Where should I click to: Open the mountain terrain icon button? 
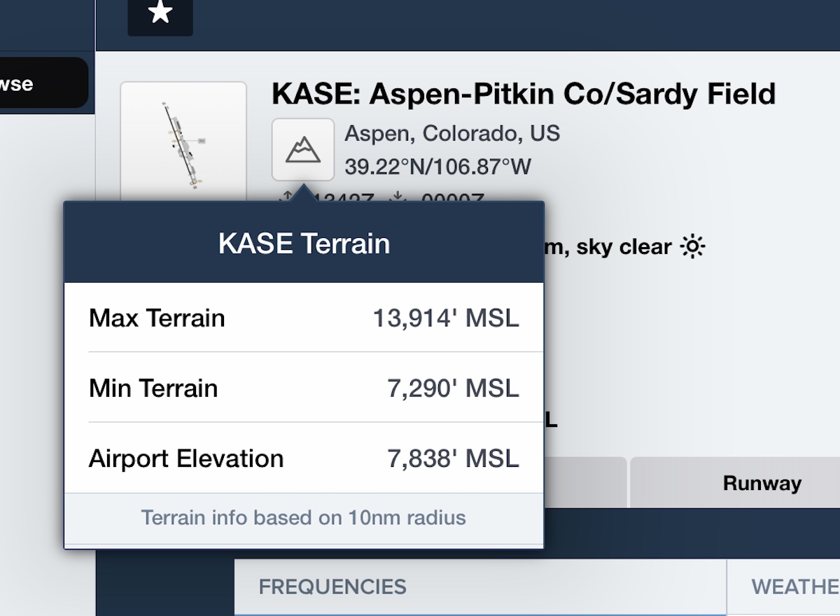[303, 149]
